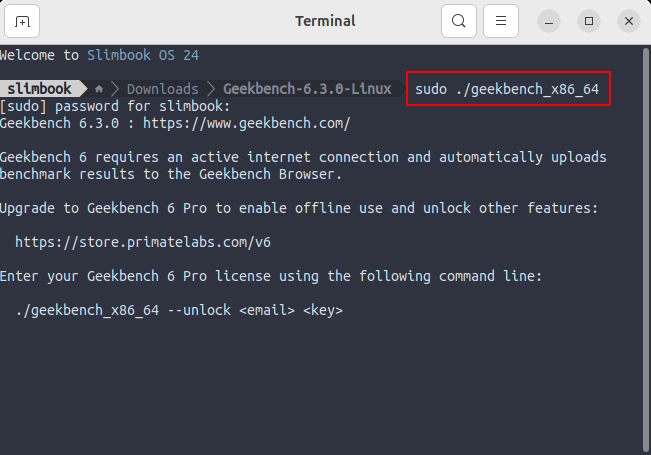The height and width of the screenshot is (455, 651).
Task: Click the sudo password prompt line
Action: coord(116,106)
